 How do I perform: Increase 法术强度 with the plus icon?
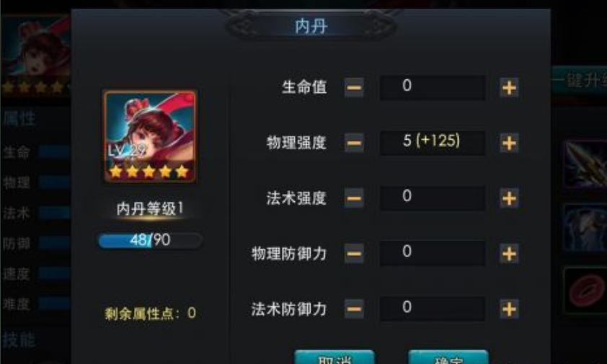(509, 198)
